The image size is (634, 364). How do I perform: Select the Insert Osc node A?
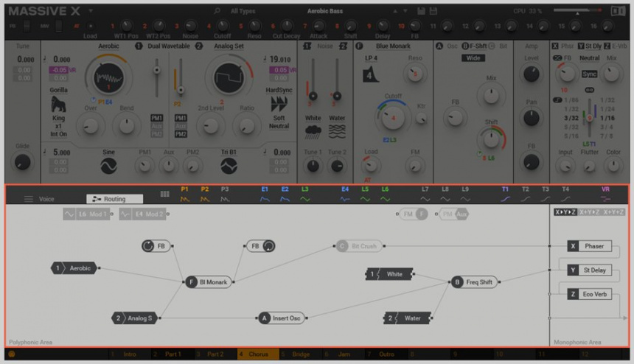click(282, 318)
